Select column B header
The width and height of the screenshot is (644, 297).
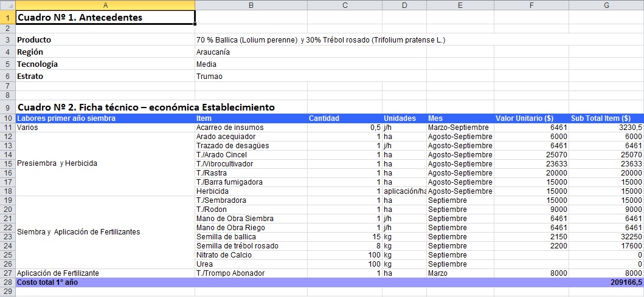pyautogui.click(x=251, y=5)
